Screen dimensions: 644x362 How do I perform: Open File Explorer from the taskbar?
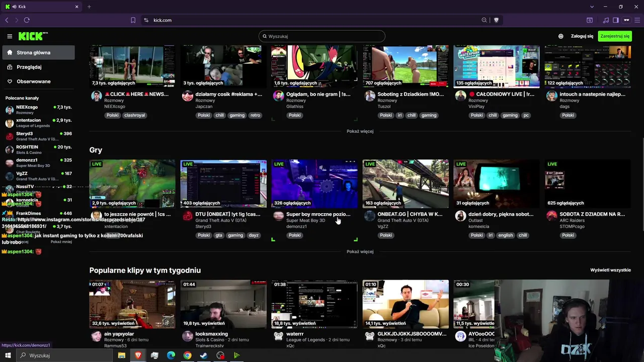click(122, 355)
